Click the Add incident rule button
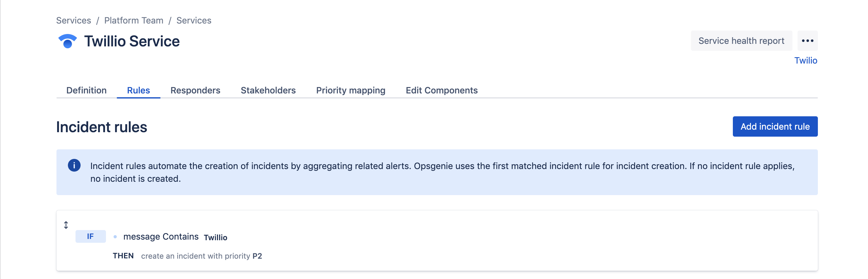The image size is (868, 279). [775, 126]
